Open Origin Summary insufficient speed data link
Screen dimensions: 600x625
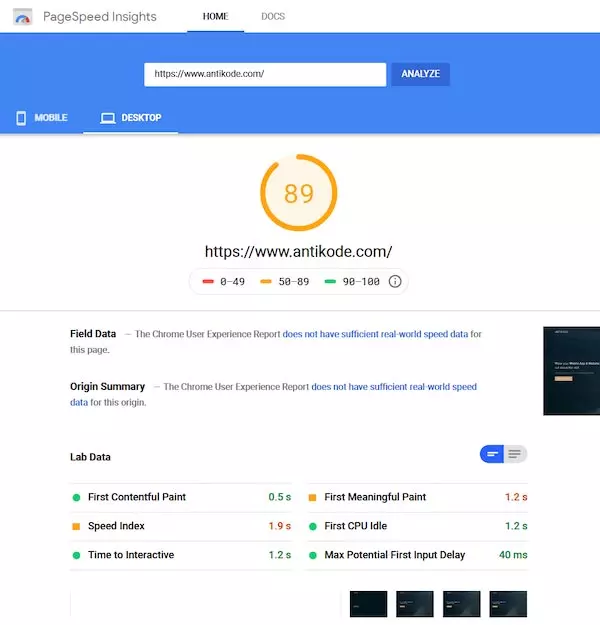pos(394,387)
